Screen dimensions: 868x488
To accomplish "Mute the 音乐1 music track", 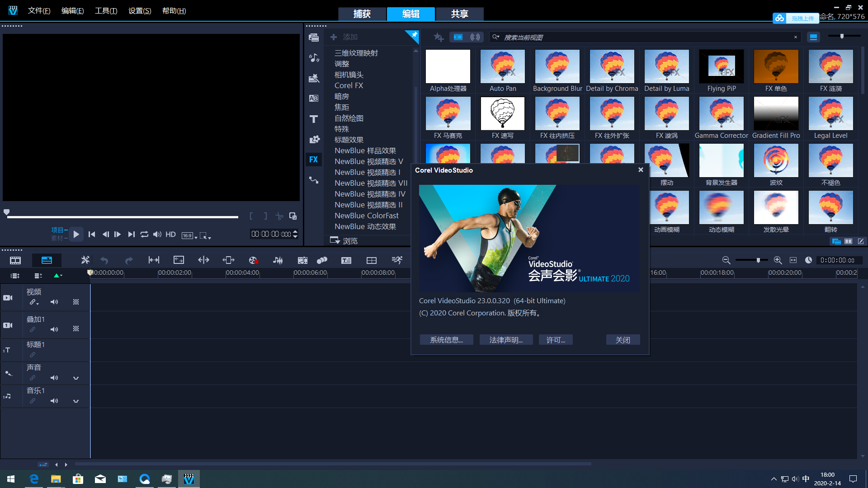I will (x=54, y=401).
